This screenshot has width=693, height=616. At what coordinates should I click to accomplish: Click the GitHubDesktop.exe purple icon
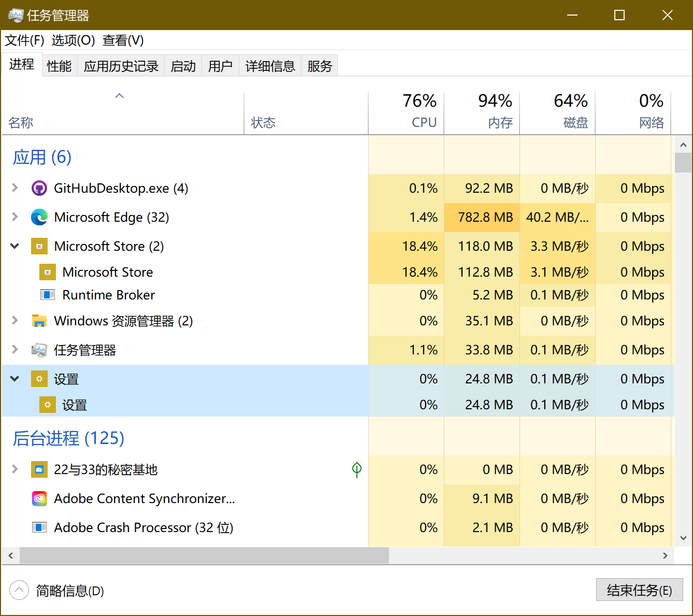(x=39, y=188)
